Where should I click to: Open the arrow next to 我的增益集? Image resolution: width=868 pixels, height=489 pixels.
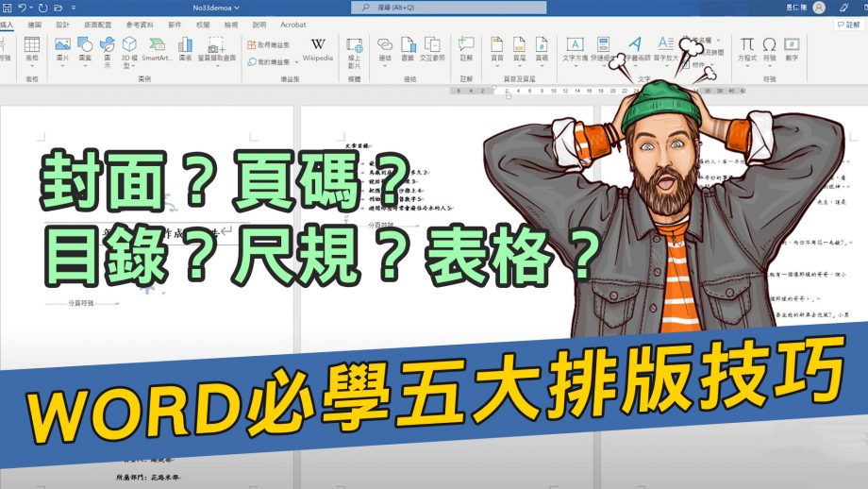[x=296, y=62]
